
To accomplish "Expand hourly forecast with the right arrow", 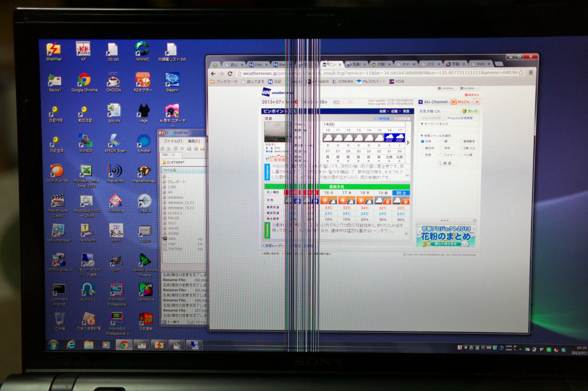I will [x=408, y=143].
